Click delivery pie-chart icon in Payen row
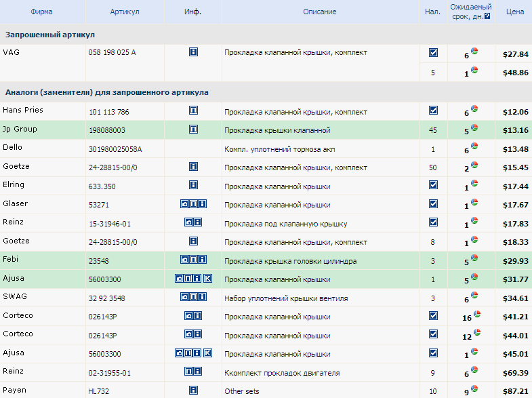Viewport: 532px width, 398px height. point(474,389)
